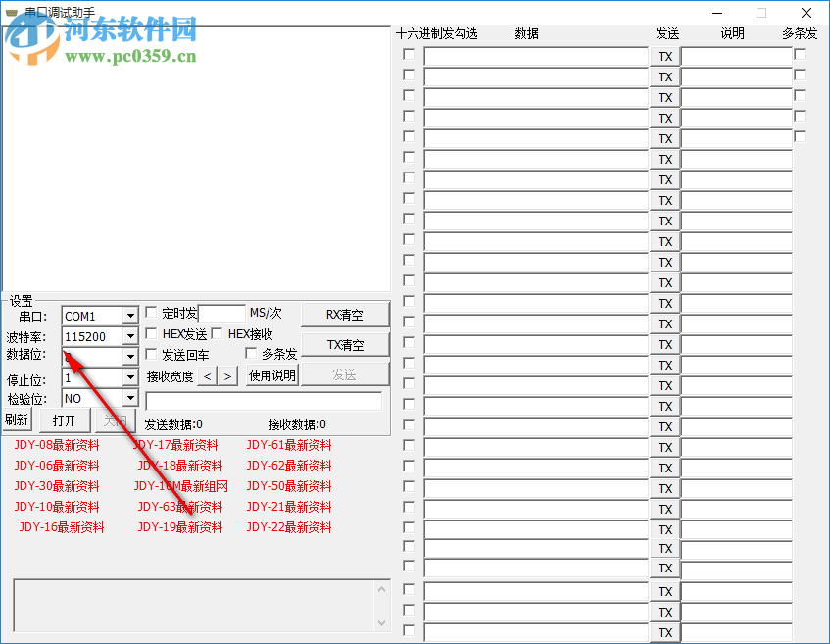Open the 检验位 NO parity dropdown
Image resolution: width=830 pixels, height=644 pixels.
point(130,398)
